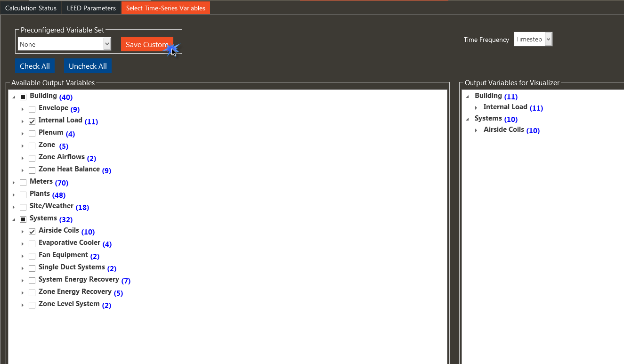624x364 pixels.
Task: Uncheck the Internal Load checkbox
Action: [x=32, y=121]
